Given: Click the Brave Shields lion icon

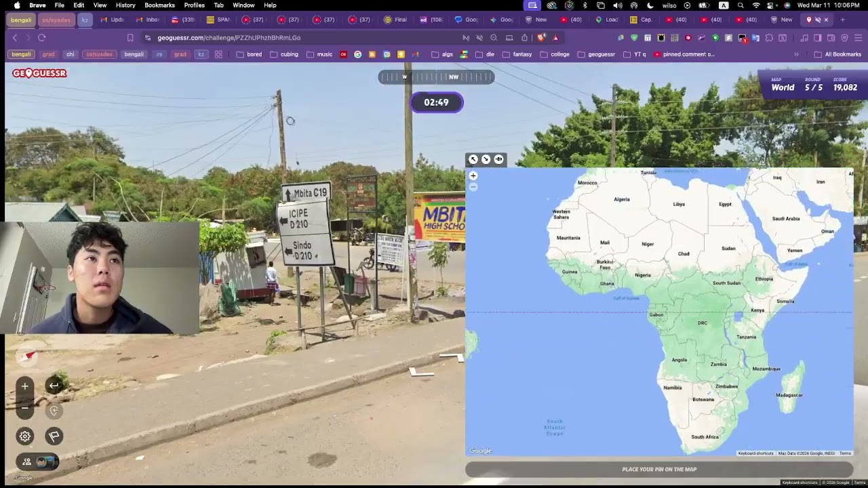Looking at the screenshot, I should click(x=541, y=38).
